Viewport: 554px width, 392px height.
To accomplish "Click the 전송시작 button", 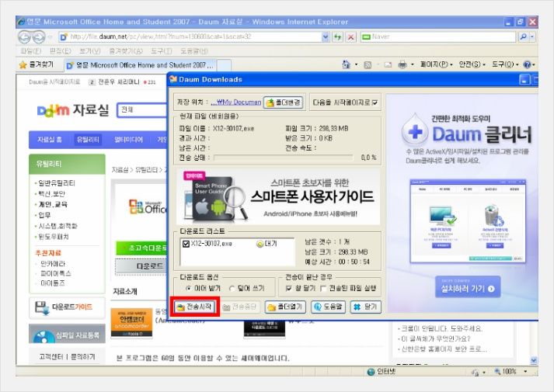I will click(195, 307).
